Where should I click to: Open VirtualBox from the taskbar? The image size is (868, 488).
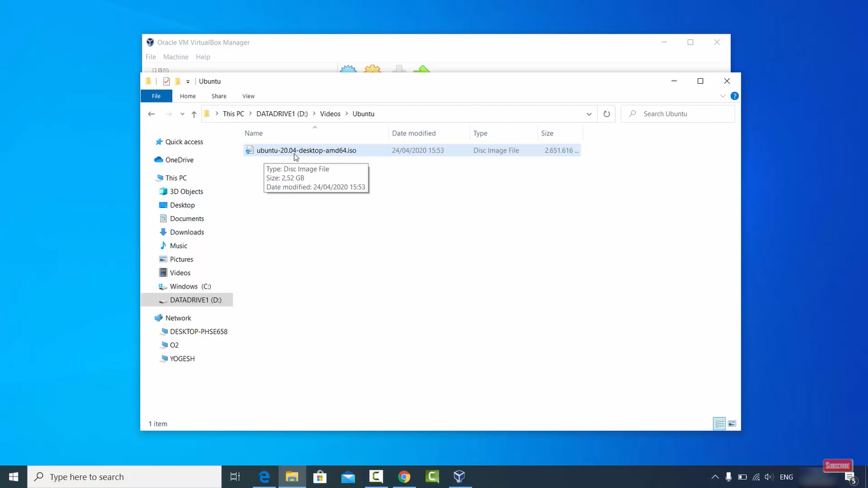459,477
